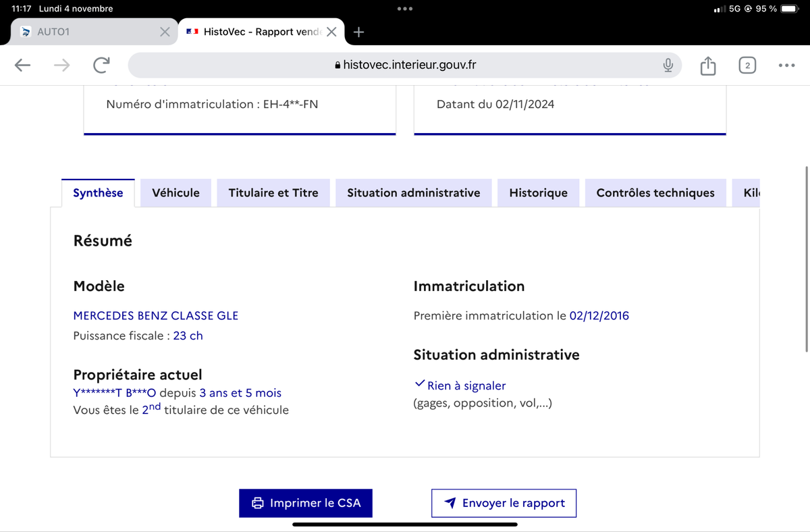Click the Rien à signaler status
The width and height of the screenshot is (810, 532).
(466, 386)
